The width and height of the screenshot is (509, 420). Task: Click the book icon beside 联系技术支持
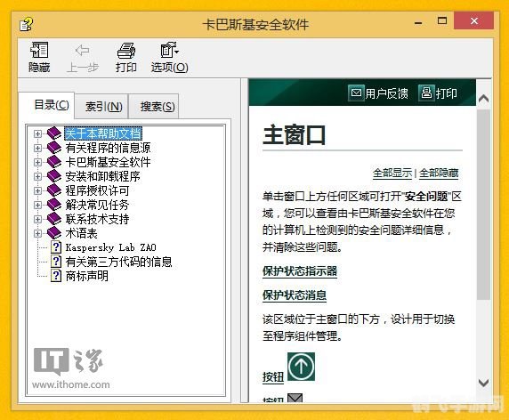click(54, 219)
